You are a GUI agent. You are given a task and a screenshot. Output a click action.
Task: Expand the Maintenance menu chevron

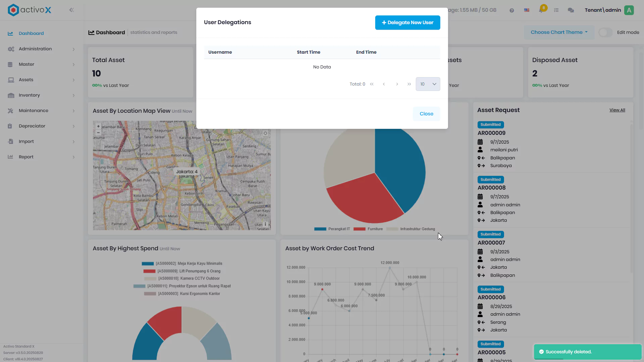(x=73, y=111)
